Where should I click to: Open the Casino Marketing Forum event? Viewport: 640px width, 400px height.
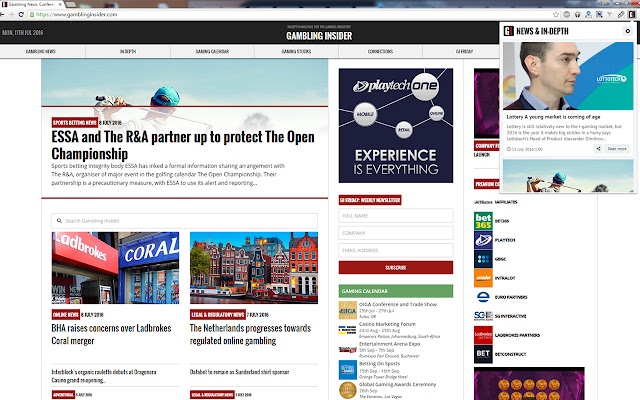click(387, 324)
